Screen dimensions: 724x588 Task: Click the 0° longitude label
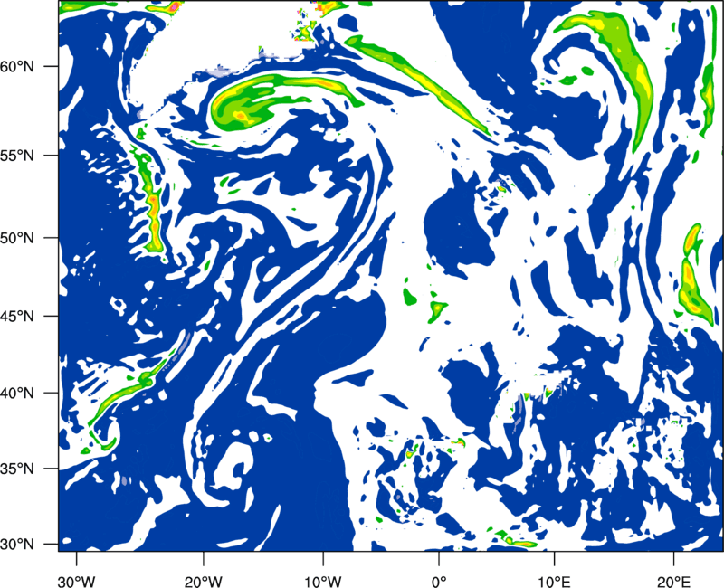coord(439,581)
